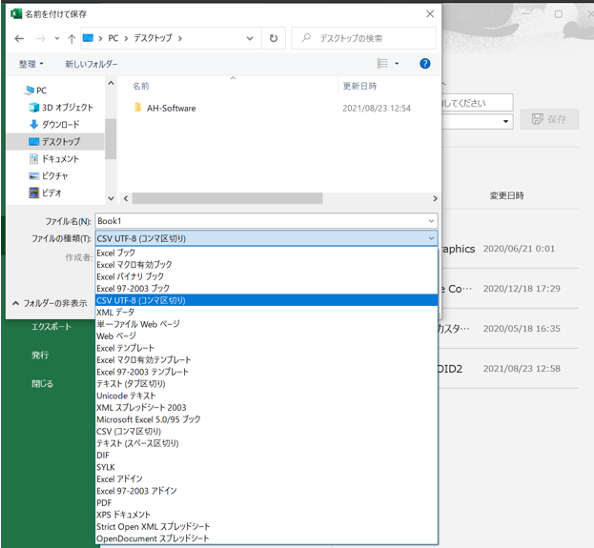Create a new folder
Viewport: 594px width, 548px height.
[91, 64]
